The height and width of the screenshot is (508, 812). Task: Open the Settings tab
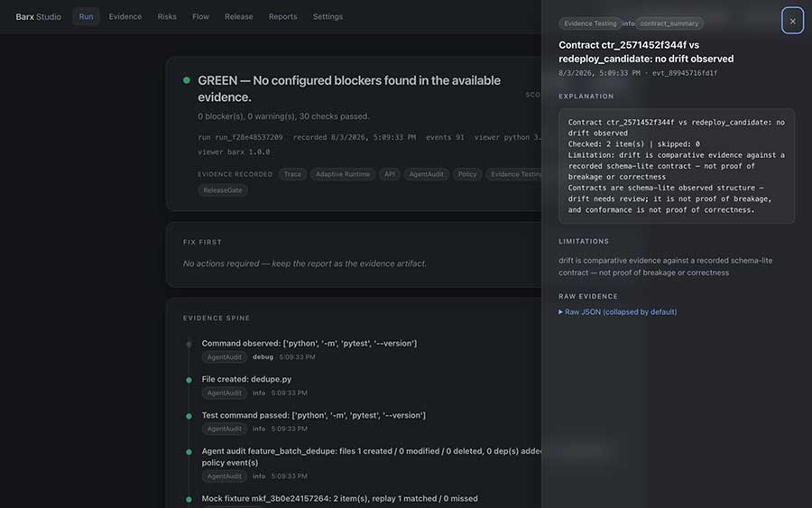328,16
